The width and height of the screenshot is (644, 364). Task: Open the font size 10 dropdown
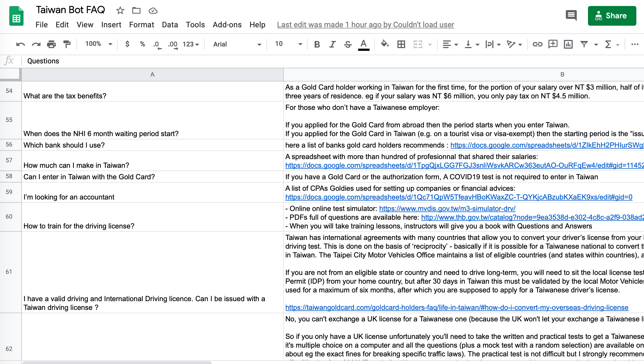click(x=288, y=44)
